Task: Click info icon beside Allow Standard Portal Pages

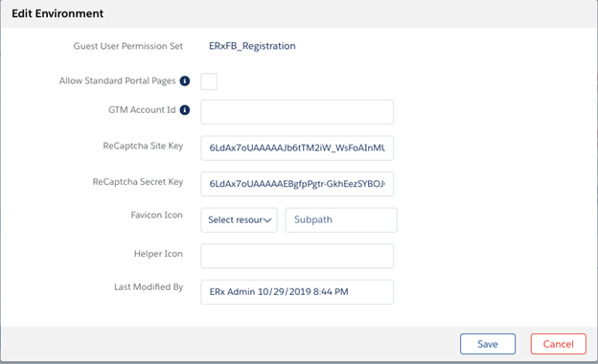Action: click(x=185, y=80)
